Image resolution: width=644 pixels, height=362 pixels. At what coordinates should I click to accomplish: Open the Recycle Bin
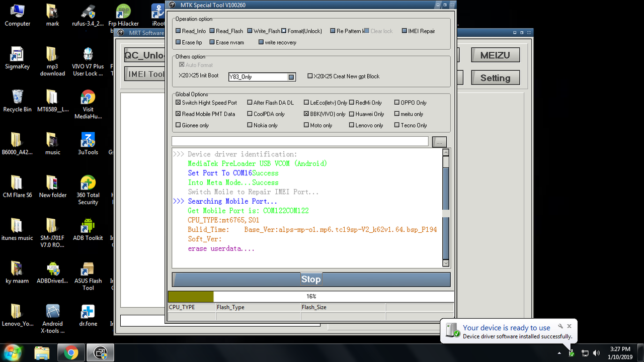(17, 101)
